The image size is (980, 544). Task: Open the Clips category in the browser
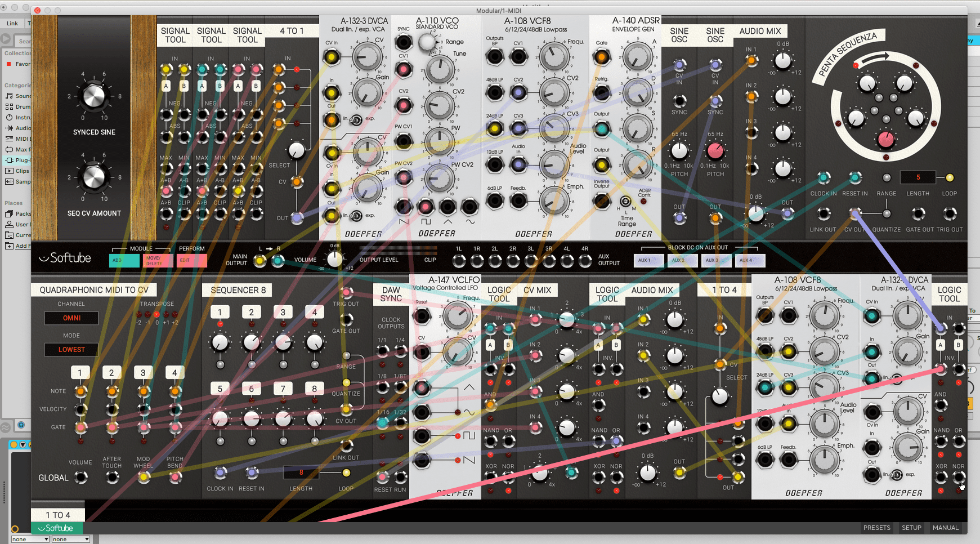click(18, 171)
